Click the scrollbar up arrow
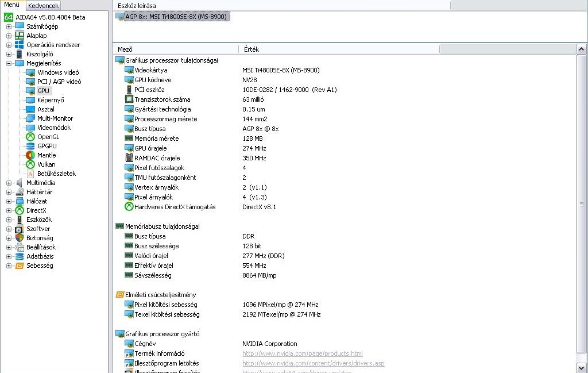The width and height of the screenshot is (588, 373). tap(581, 49)
